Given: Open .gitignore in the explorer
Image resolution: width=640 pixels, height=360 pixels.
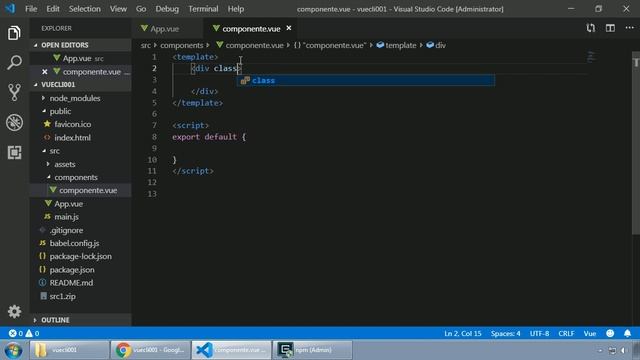Looking at the screenshot, I should click(81, 230).
